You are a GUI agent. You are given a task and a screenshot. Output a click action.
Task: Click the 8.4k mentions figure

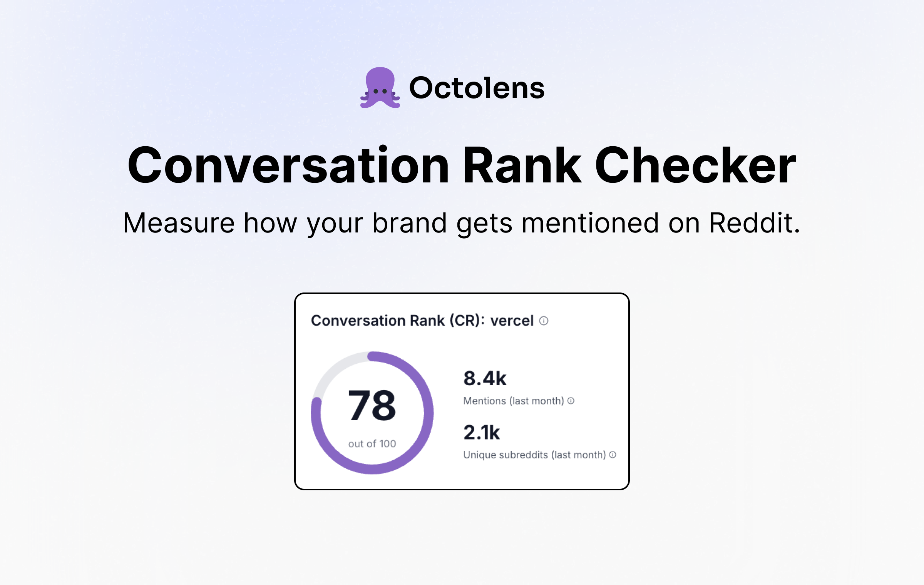coord(485,378)
